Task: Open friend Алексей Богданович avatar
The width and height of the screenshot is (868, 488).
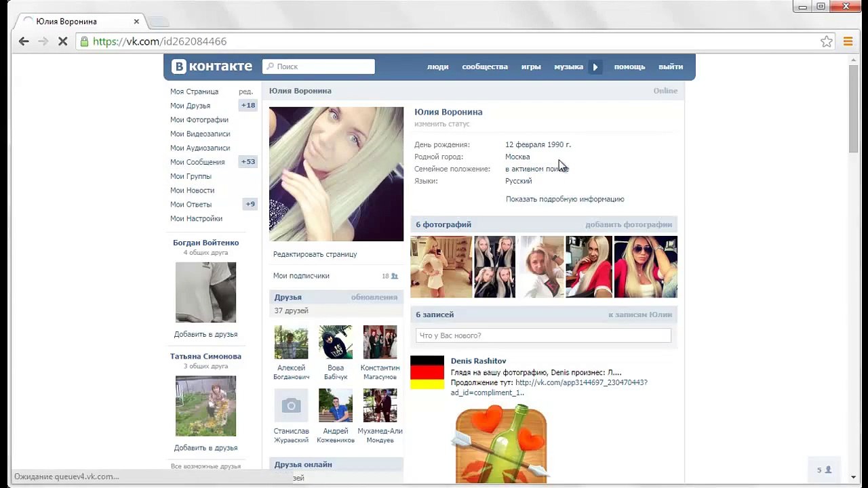Action: pyautogui.click(x=291, y=342)
